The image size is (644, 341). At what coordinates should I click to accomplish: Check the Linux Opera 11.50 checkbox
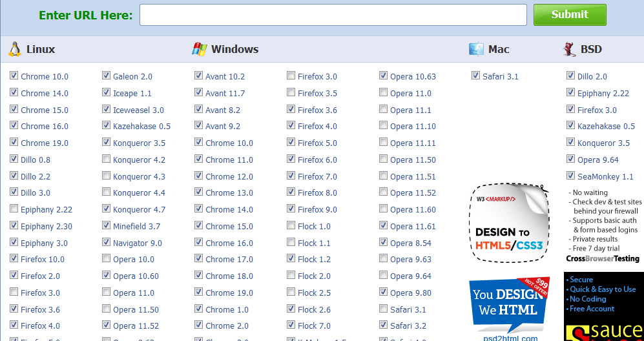point(107,309)
